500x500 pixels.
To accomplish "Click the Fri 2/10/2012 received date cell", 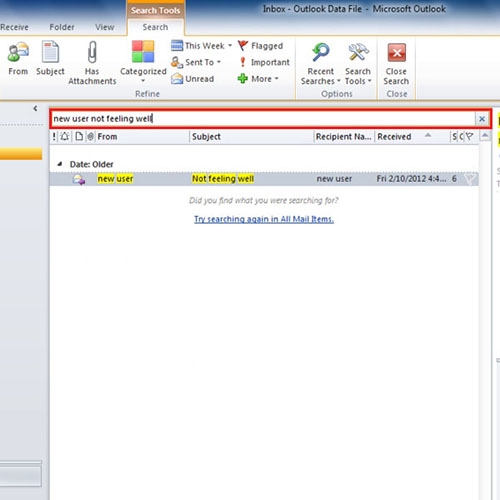I will [411, 179].
